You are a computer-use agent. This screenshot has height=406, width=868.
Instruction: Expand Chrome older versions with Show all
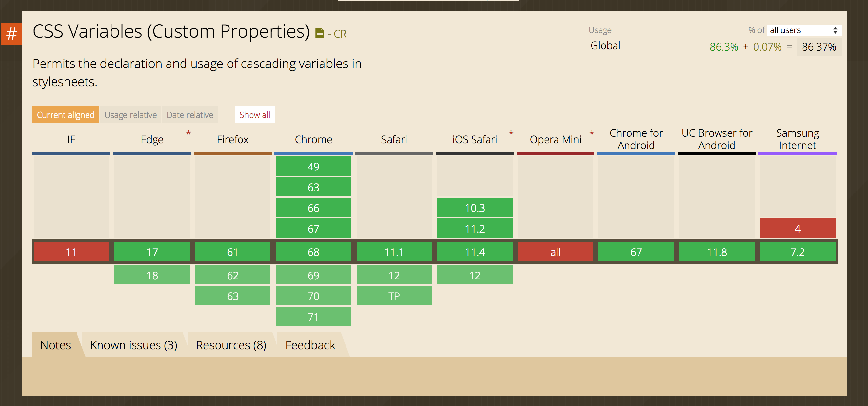click(x=255, y=115)
